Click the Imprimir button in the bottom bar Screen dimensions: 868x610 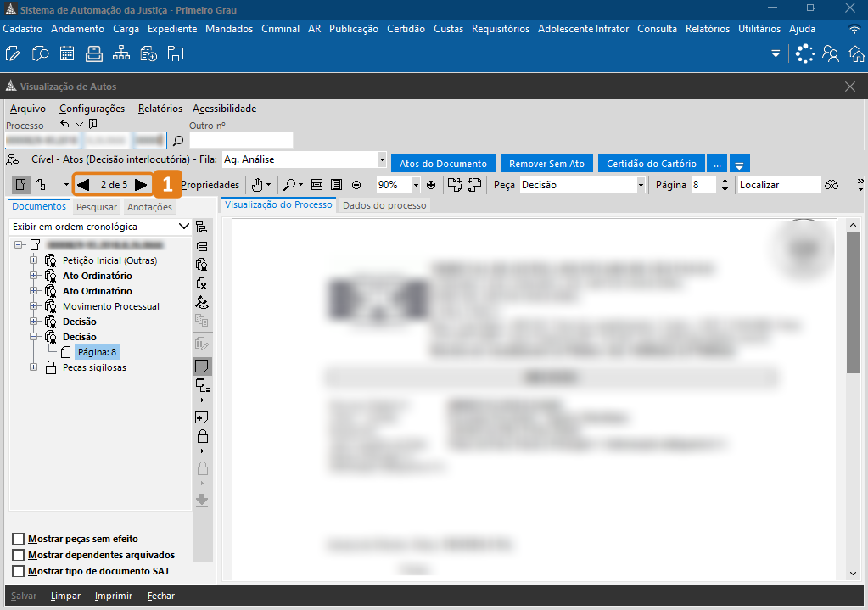[x=114, y=596]
